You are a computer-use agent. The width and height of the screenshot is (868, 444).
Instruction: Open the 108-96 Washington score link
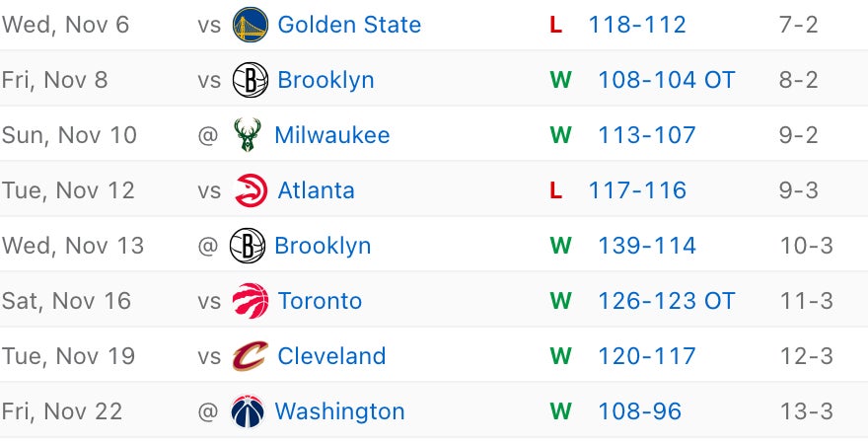(639, 411)
